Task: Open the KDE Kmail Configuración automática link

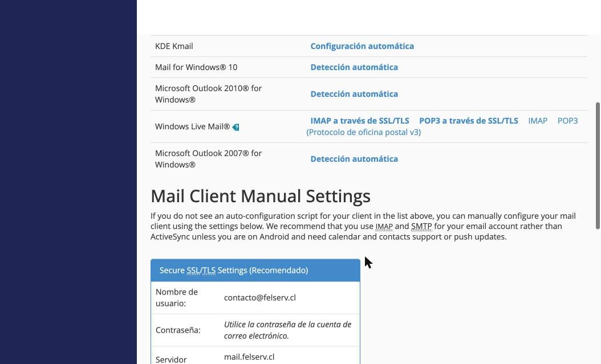Action: pyautogui.click(x=362, y=46)
